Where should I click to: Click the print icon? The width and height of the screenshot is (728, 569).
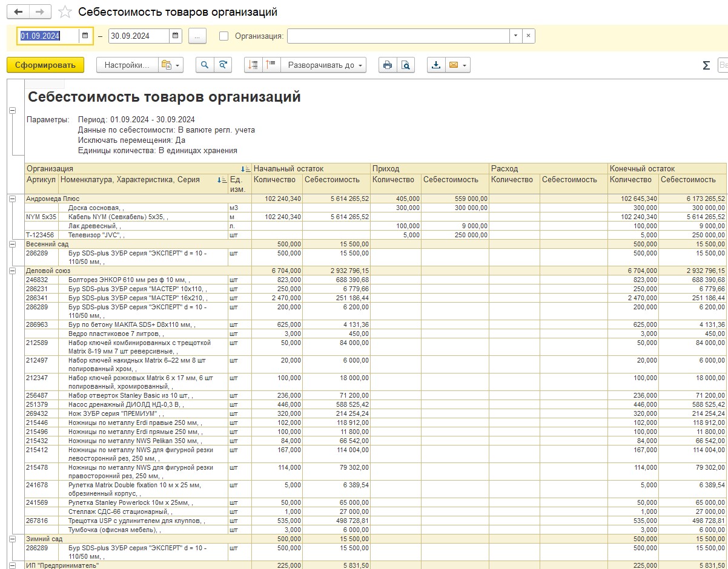pyautogui.click(x=388, y=65)
